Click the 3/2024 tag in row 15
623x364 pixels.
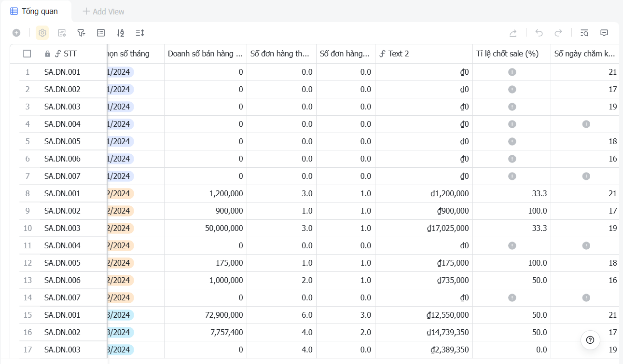tap(120, 315)
